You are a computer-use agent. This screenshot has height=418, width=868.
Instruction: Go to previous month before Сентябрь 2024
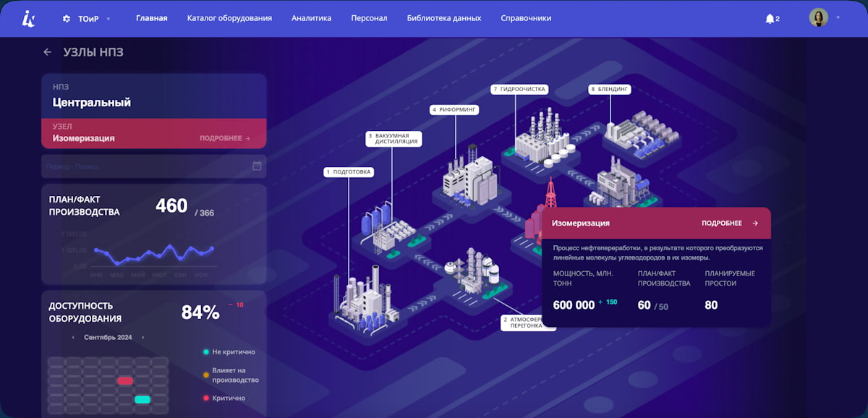tap(72, 338)
